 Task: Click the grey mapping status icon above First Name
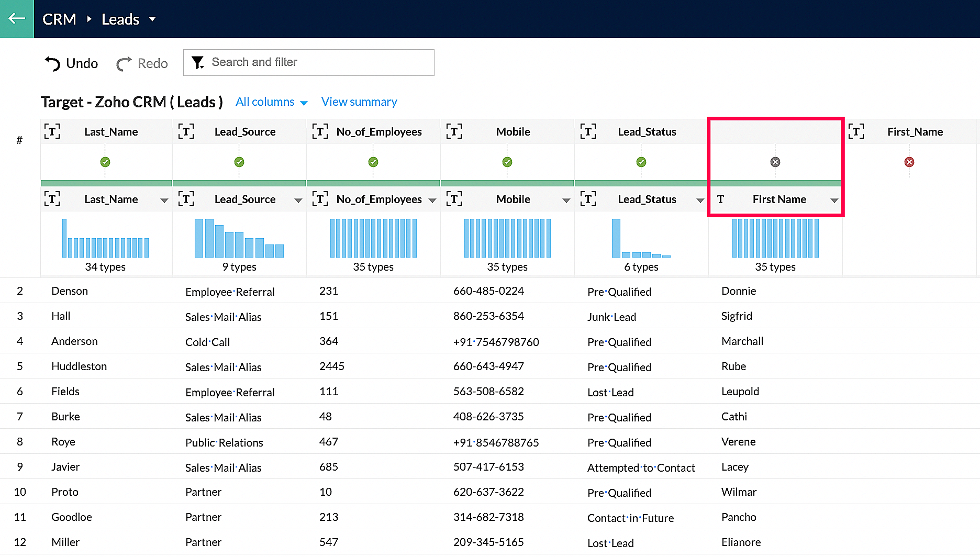pyautogui.click(x=775, y=162)
